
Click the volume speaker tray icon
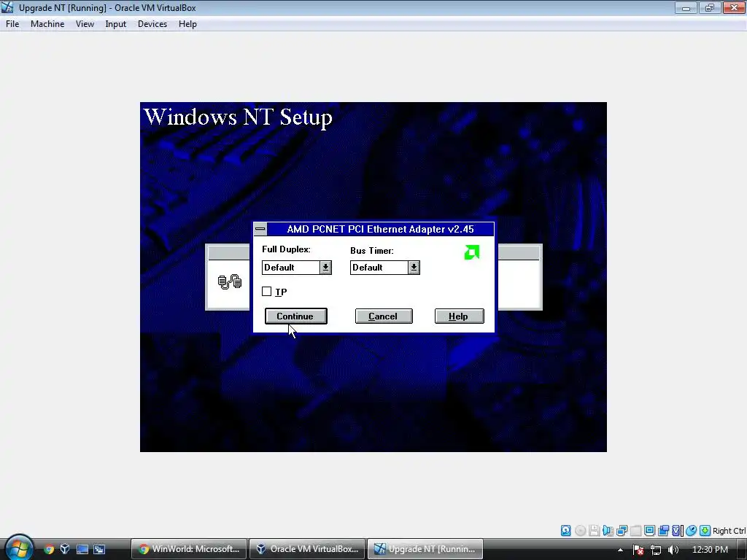tap(673, 550)
